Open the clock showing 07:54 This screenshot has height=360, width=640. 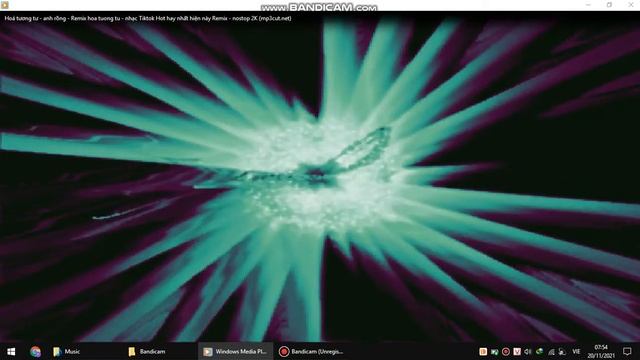(x=601, y=351)
